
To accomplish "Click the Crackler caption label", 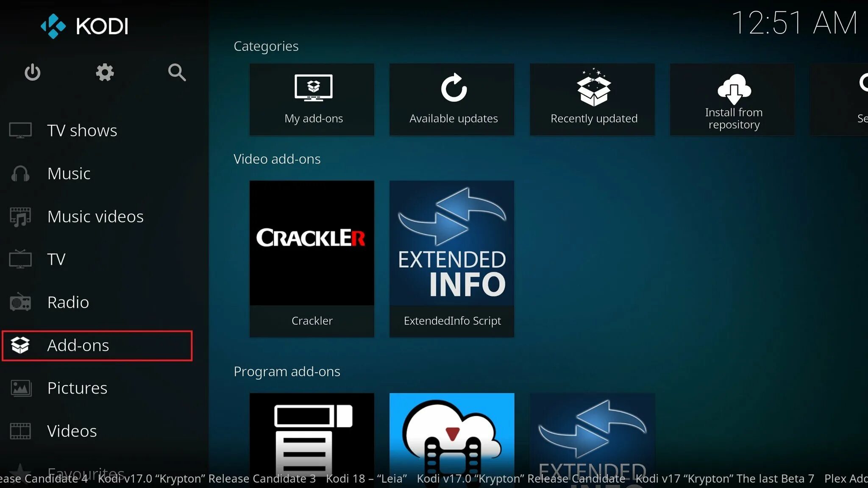I will [x=312, y=321].
